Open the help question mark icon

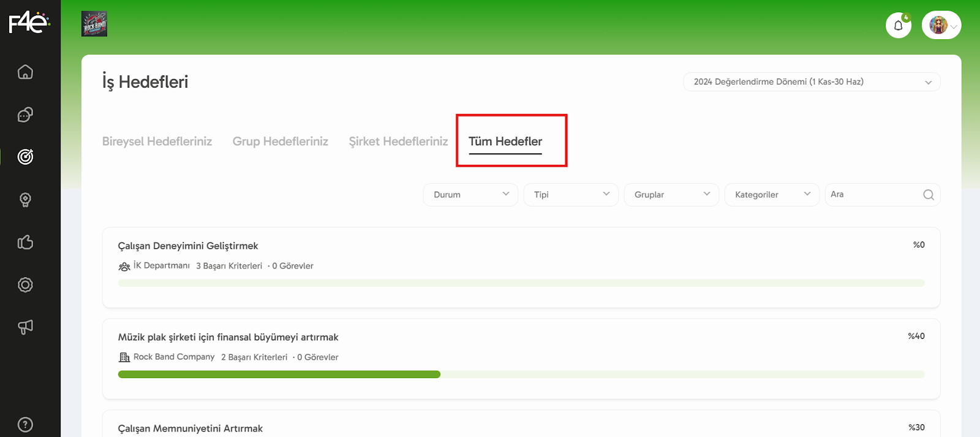pyautogui.click(x=25, y=424)
